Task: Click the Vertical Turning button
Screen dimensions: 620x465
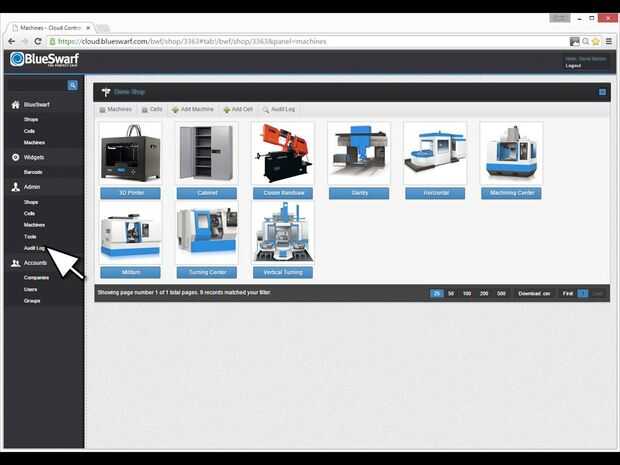Action: 283,272
